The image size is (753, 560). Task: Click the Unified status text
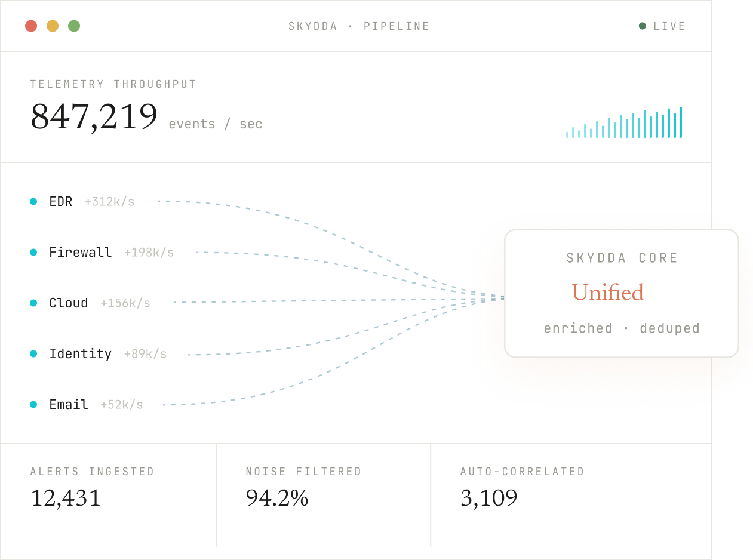pos(607,292)
